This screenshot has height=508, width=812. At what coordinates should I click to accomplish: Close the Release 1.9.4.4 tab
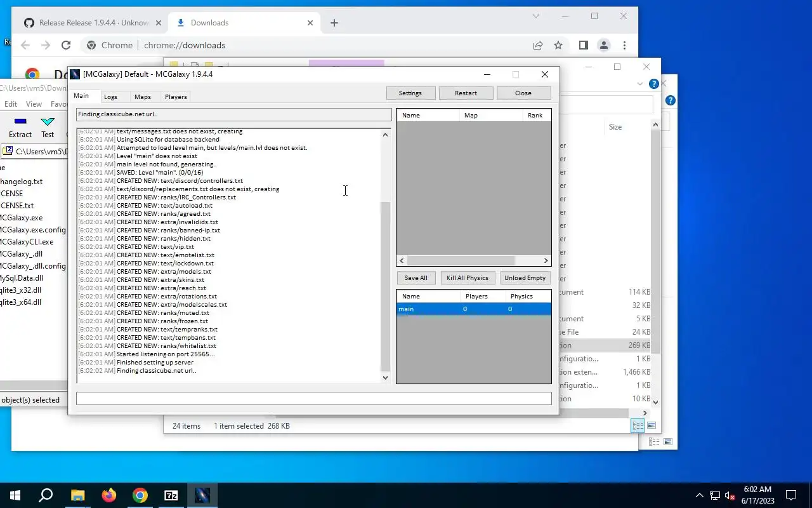[x=158, y=23]
